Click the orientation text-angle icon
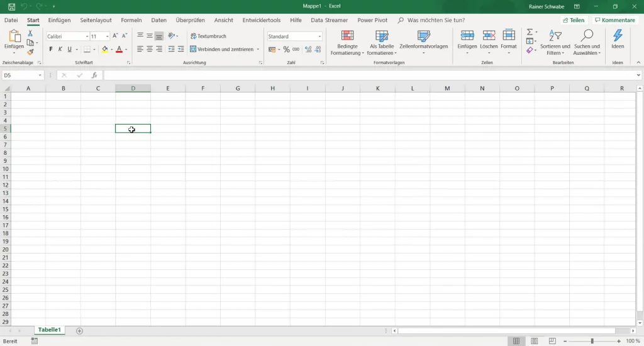The image size is (644, 346). pos(172,36)
